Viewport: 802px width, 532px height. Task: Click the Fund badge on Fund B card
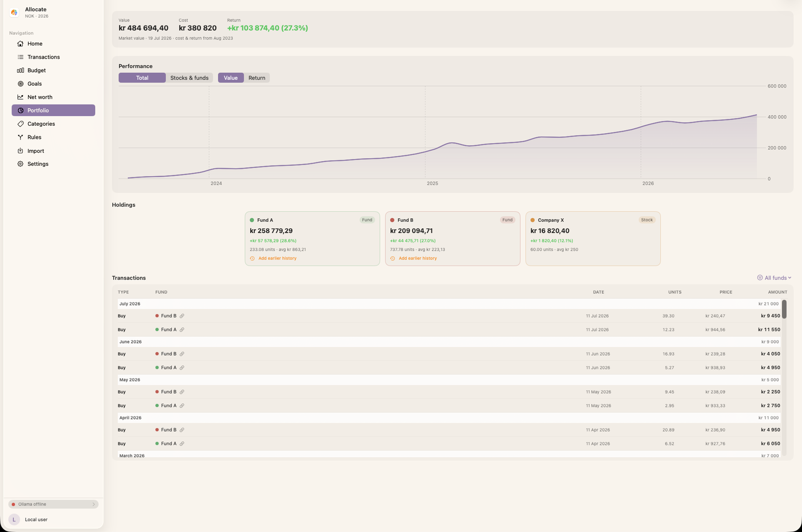(507, 220)
